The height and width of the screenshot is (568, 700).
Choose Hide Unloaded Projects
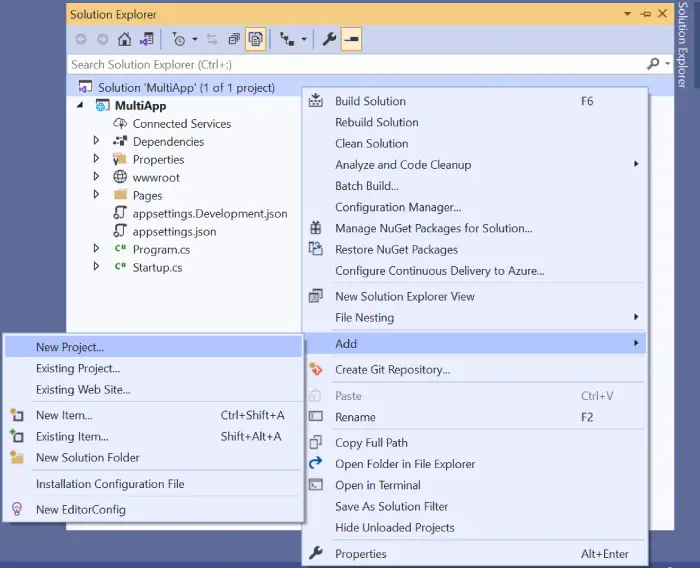tap(475, 528)
